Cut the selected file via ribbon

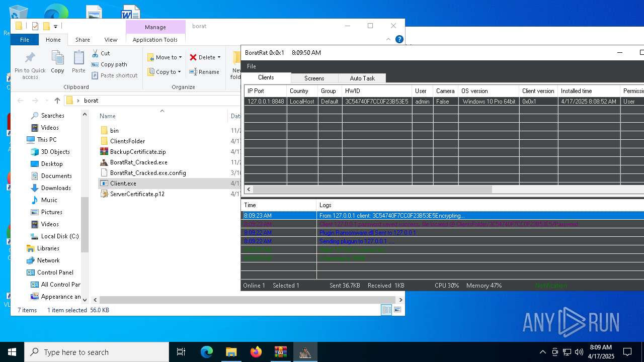pyautogui.click(x=101, y=53)
